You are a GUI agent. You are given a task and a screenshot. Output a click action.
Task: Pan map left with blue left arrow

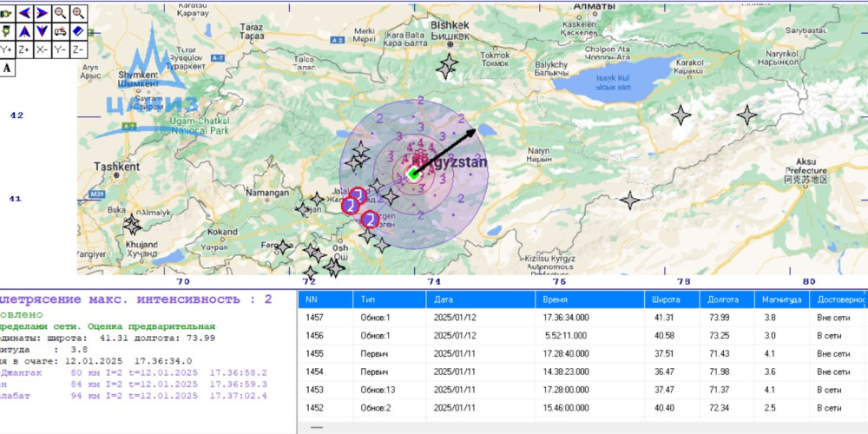[x=25, y=13]
